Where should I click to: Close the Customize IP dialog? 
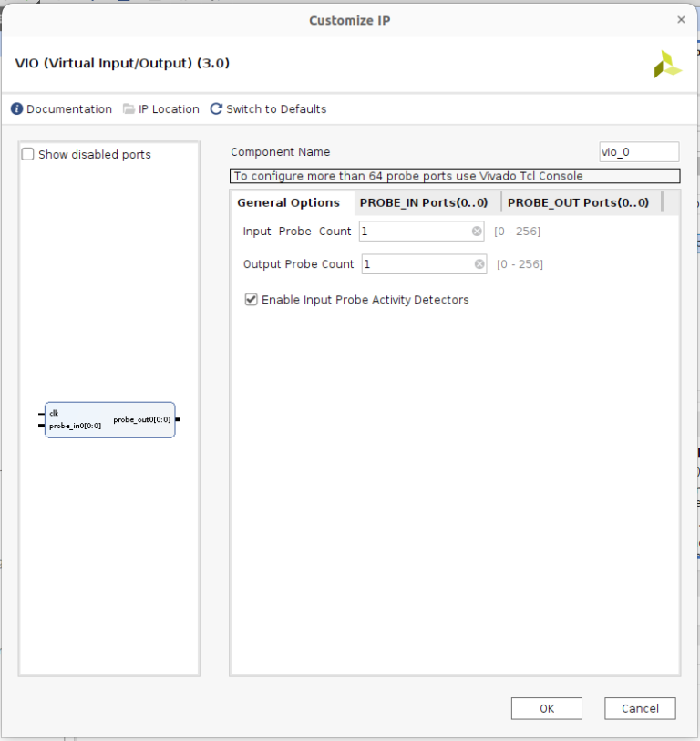pyautogui.click(x=681, y=19)
